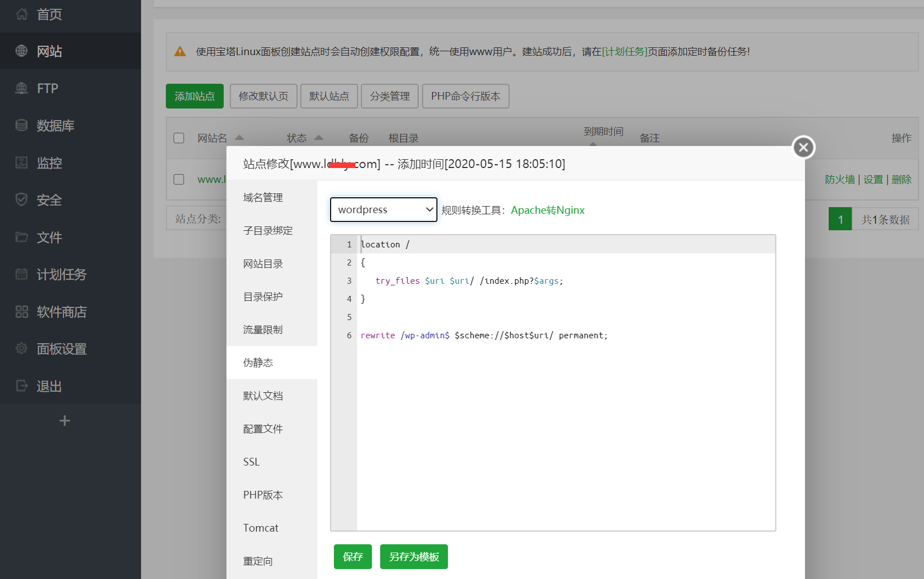Click the globe icon beside 网站
The image size is (924, 579).
point(21,51)
